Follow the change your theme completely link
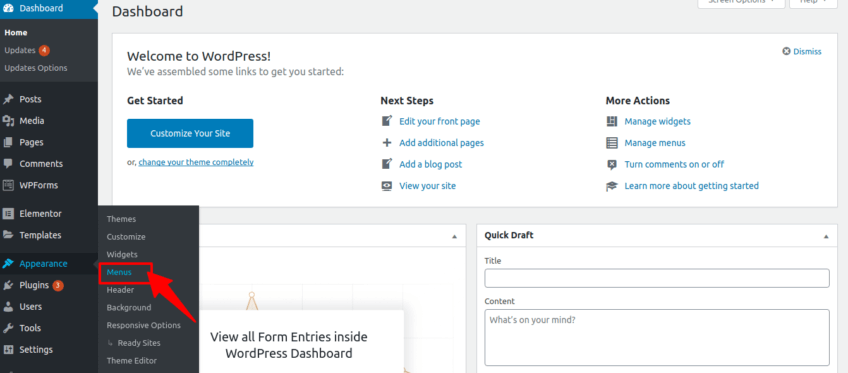Screen dimensions: 848x373 [196, 162]
